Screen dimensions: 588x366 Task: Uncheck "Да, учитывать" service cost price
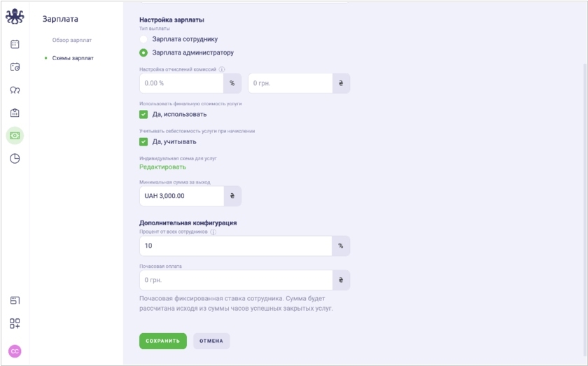pyautogui.click(x=143, y=141)
